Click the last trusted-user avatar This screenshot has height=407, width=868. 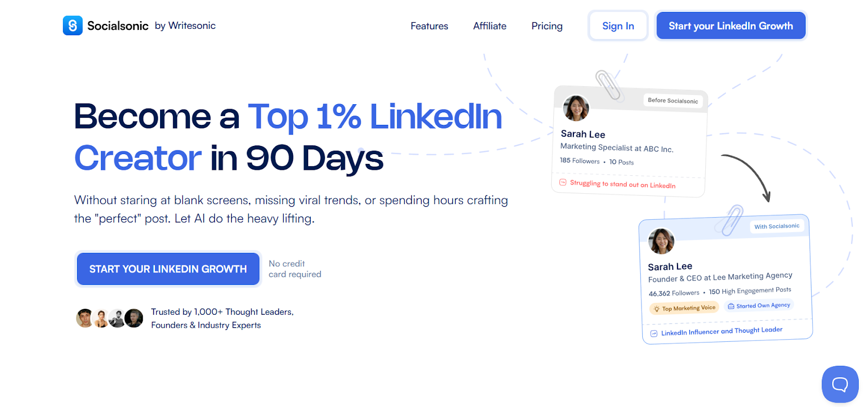pos(134,318)
